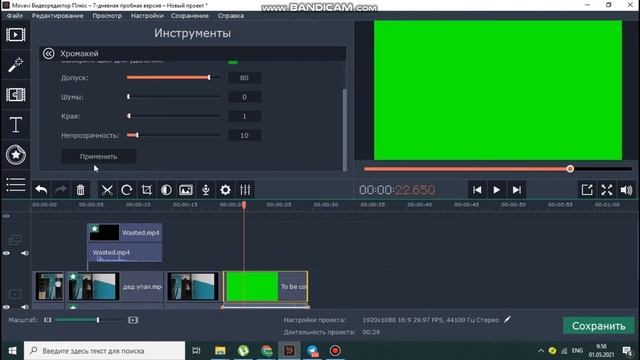The height and width of the screenshot is (360, 640).
Task: Click the Сохранить button
Action: coord(598,326)
